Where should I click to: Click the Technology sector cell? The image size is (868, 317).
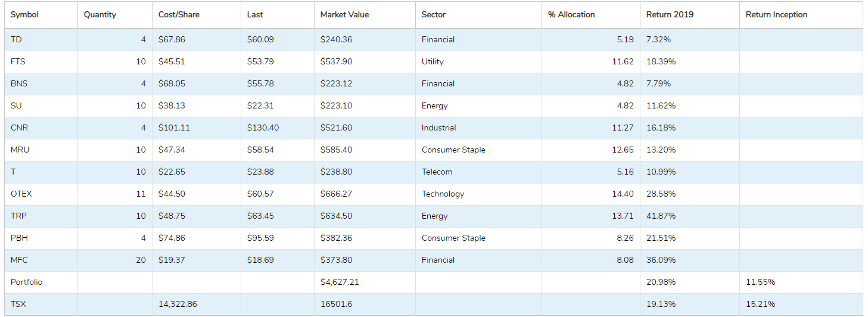pyautogui.click(x=443, y=194)
